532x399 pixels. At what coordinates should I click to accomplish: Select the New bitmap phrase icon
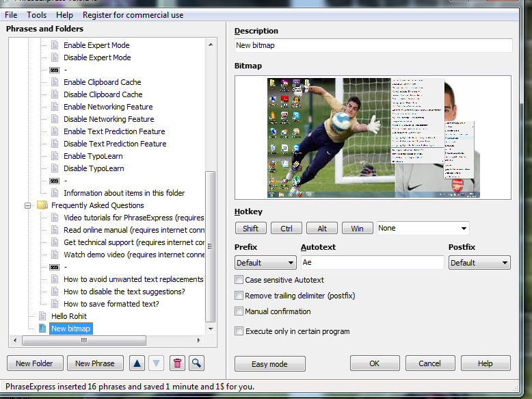click(43, 329)
